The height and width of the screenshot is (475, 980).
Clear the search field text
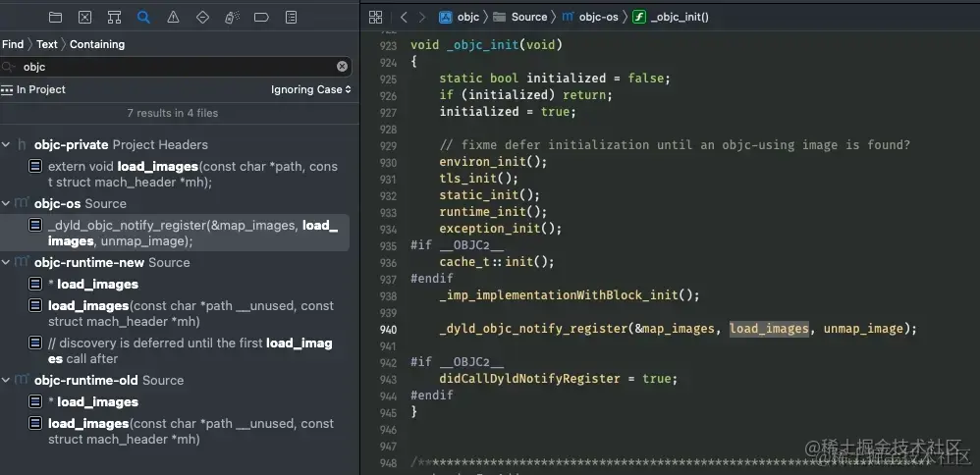click(342, 67)
